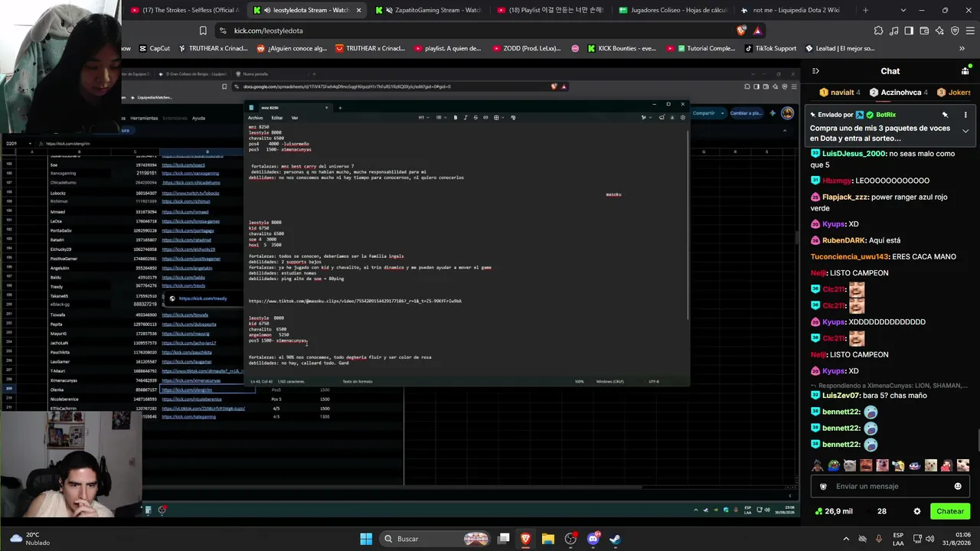
Task: Open the chat gifts leaderboard icon
Action: coord(965,71)
